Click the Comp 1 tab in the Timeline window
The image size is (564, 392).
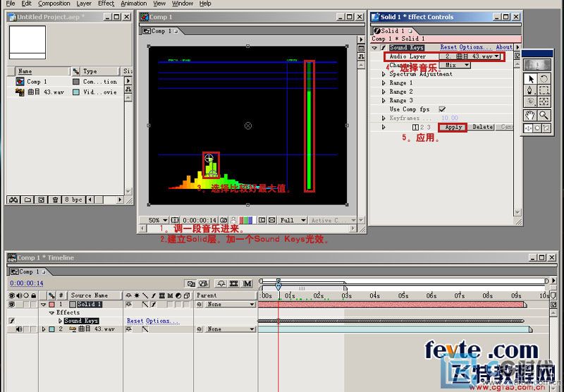tap(28, 271)
